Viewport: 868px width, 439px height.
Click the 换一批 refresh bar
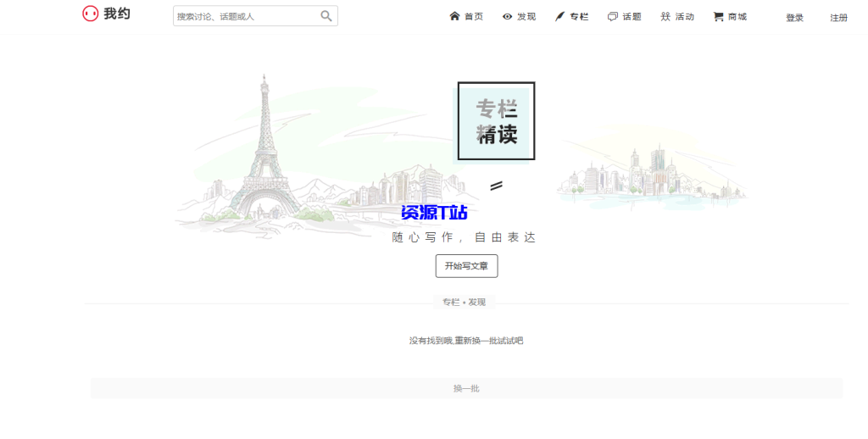pos(466,388)
